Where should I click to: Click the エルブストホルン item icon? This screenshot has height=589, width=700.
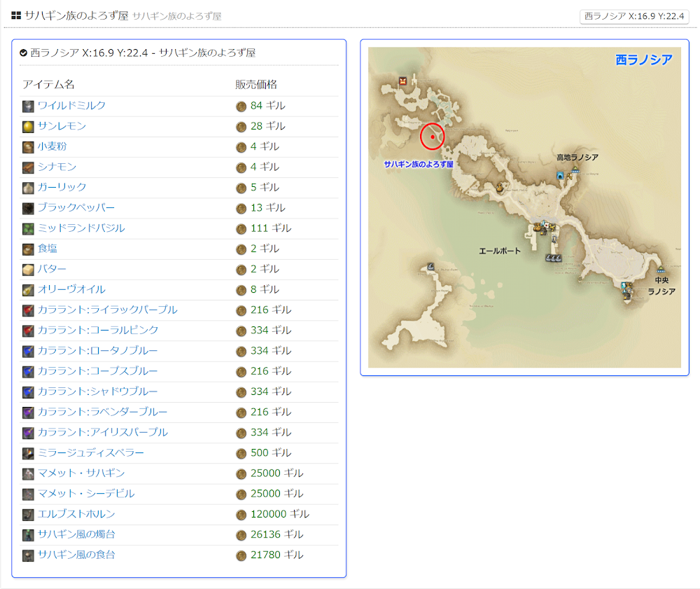[x=28, y=515]
